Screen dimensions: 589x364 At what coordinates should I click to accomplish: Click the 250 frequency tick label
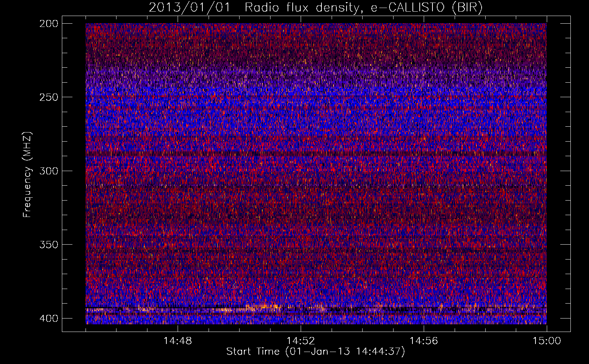pyautogui.click(x=49, y=97)
